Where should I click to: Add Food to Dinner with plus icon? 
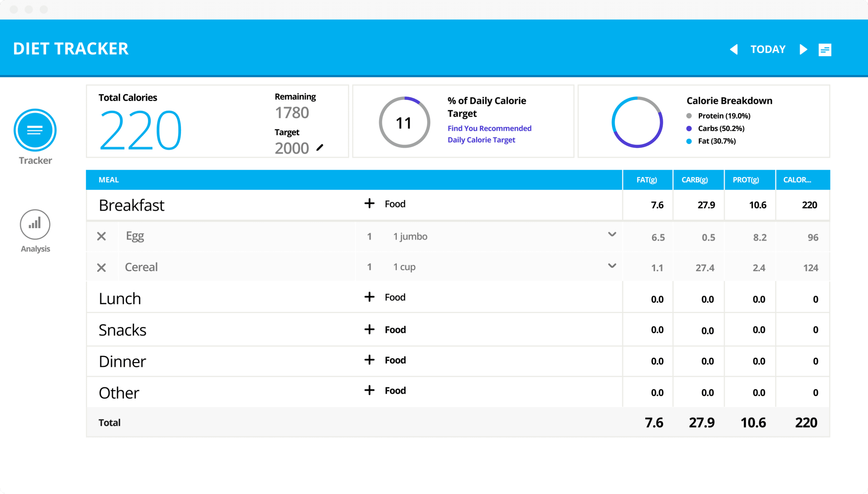[x=369, y=360]
